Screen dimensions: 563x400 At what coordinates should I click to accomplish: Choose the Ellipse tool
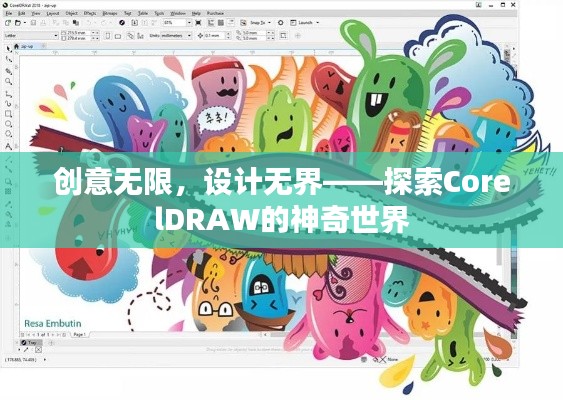tap(9, 124)
